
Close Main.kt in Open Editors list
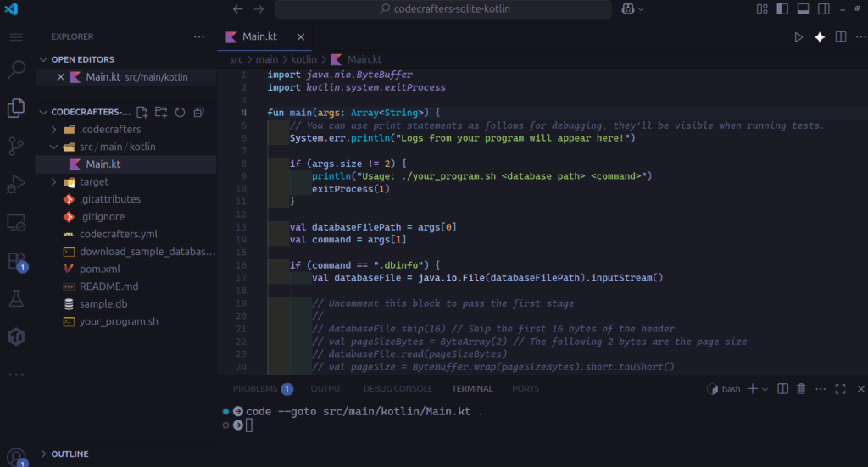pyautogui.click(x=60, y=77)
